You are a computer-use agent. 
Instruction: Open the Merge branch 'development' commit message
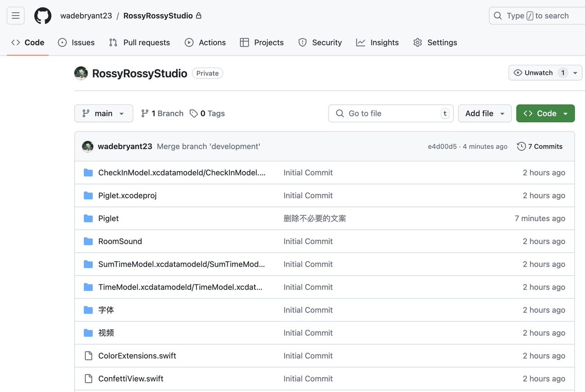tap(209, 147)
